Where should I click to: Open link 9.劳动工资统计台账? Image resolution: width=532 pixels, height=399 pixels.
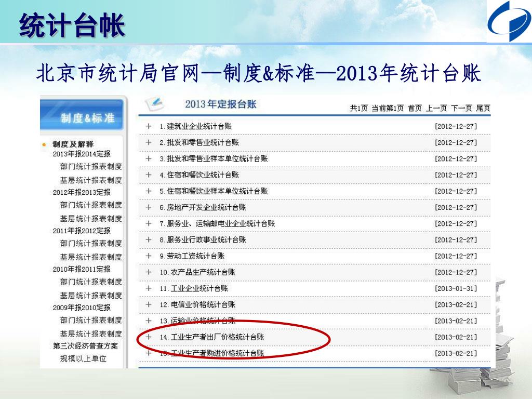click(x=192, y=256)
